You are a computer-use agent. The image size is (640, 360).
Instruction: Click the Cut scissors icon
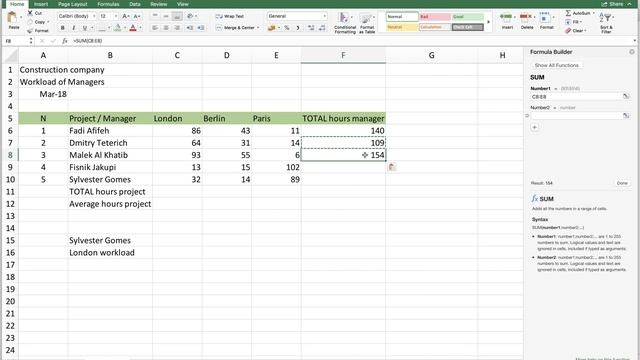tap(30, 13)
